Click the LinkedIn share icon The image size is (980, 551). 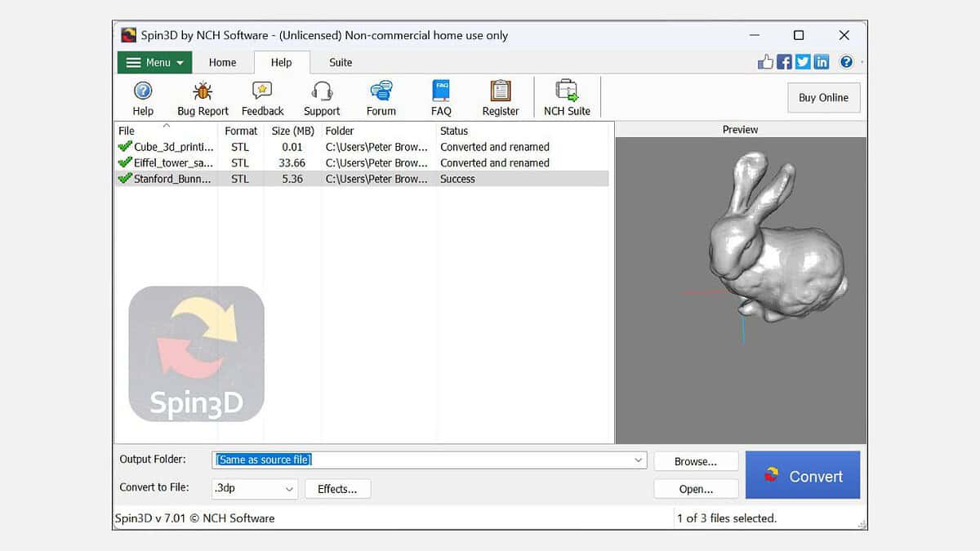[822, 62]
